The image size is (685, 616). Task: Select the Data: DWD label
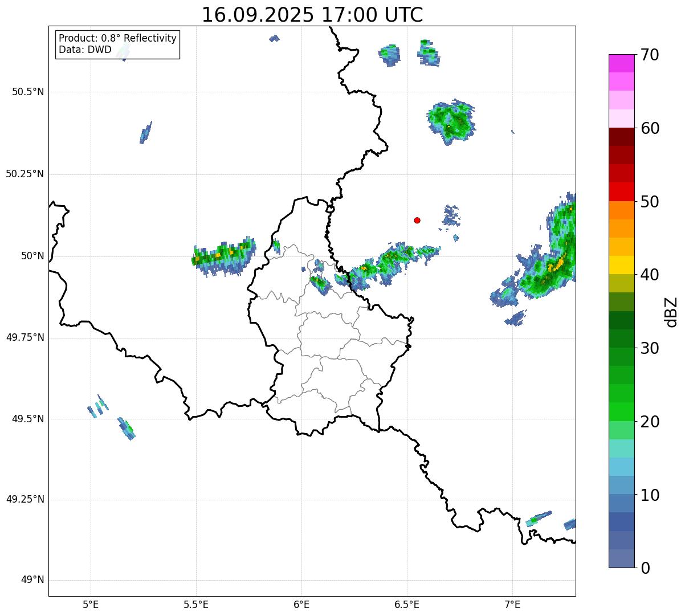(x=85, y=50)
